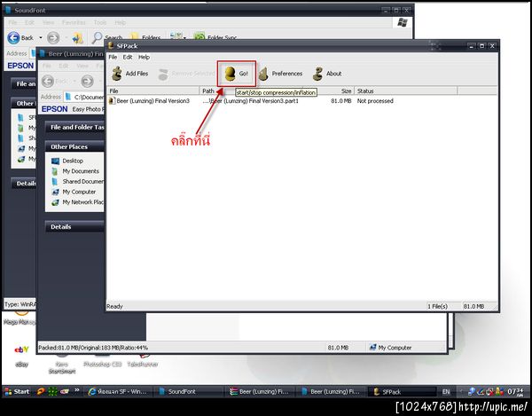Expand quick launch chevron on taskbar
The height and width of the screenshot is (416, 532).
tap(77, 390)
